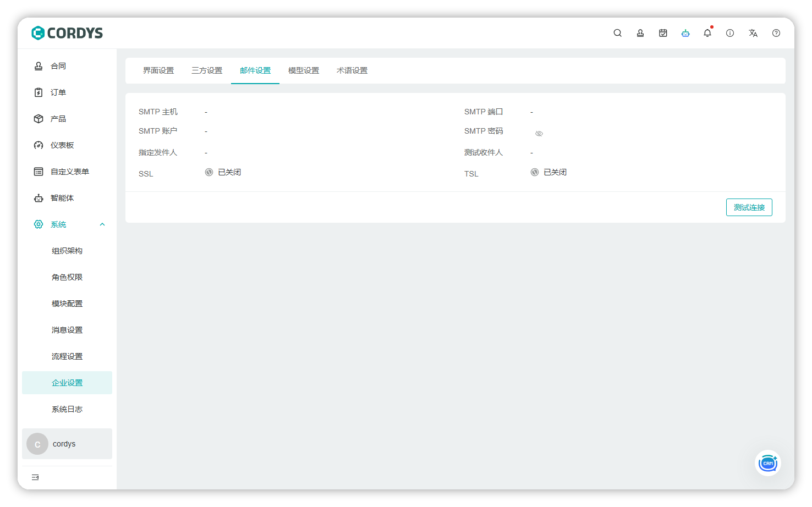Open 流程设置 submenu item

coord(67,356)
